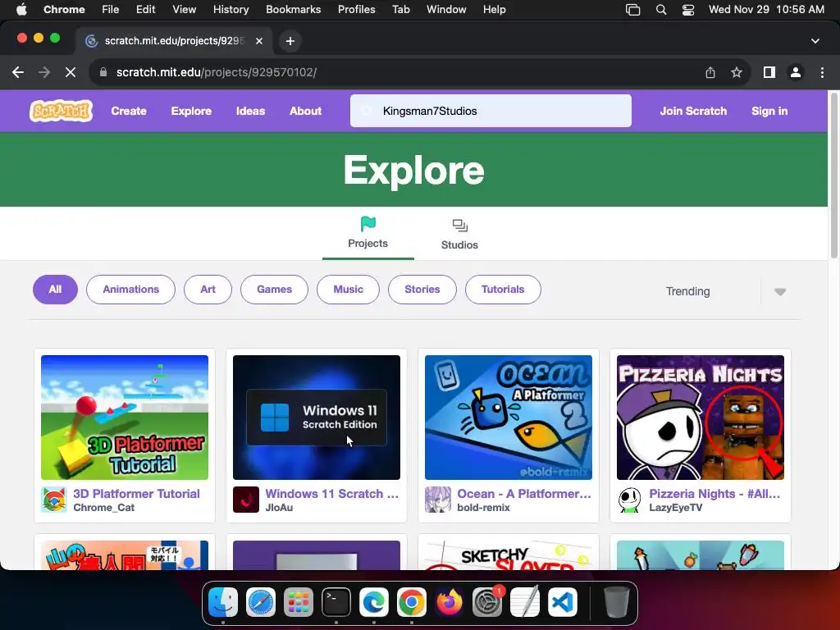Viewport: 840px width, 630px height.
Task: Click the Studios stack icon
Action: point(459,226)
